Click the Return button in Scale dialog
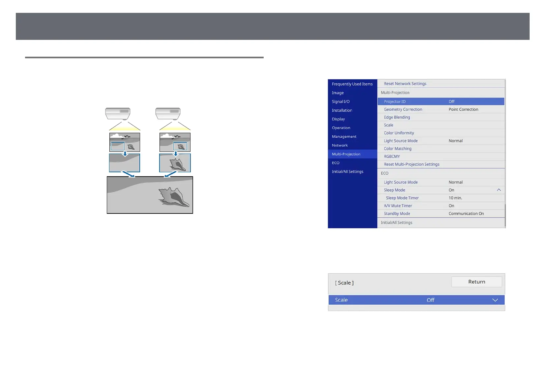 click(x=477, y=282)
